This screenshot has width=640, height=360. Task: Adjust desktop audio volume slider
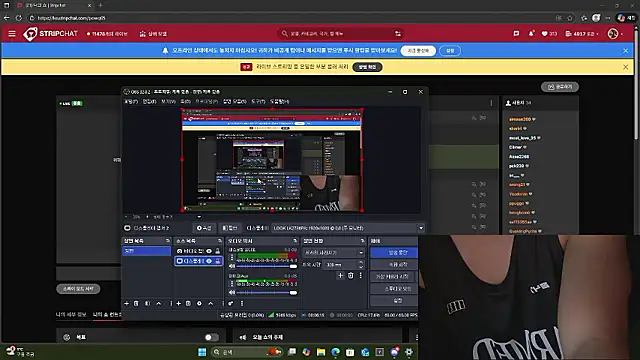pyautogui.click(x=267, y=266)
